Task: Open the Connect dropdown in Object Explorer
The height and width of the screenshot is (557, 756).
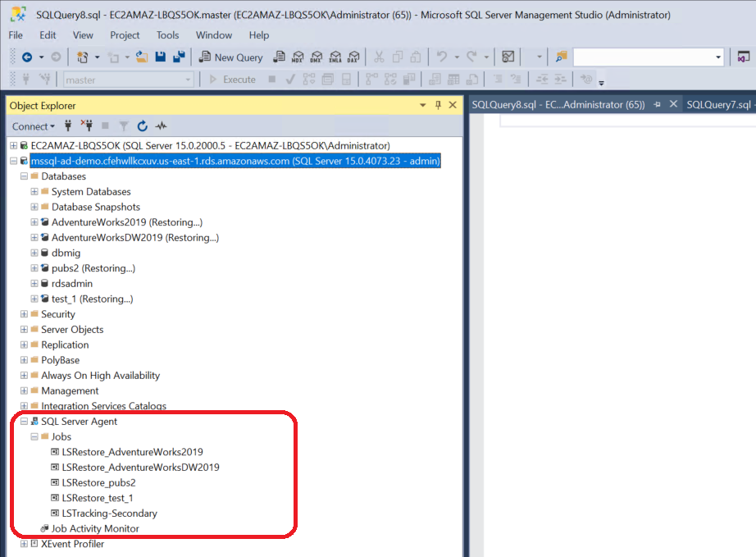Action: pos(34,126)
